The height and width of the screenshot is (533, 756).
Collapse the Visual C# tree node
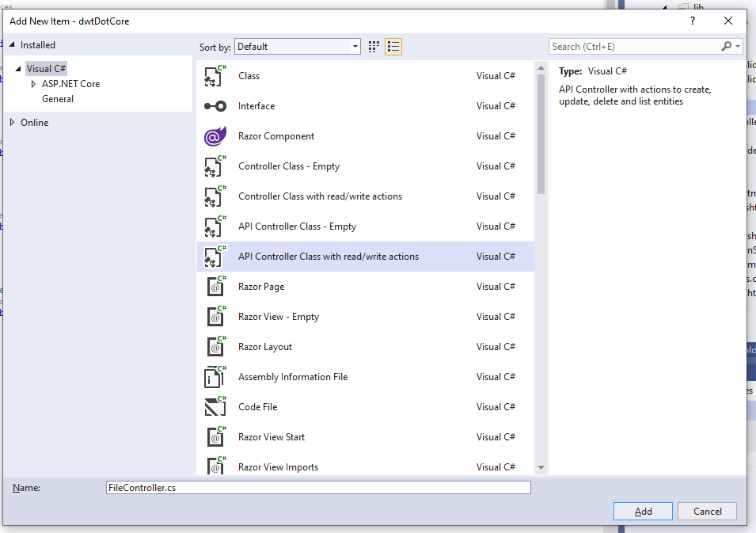(x=18, y=69)
